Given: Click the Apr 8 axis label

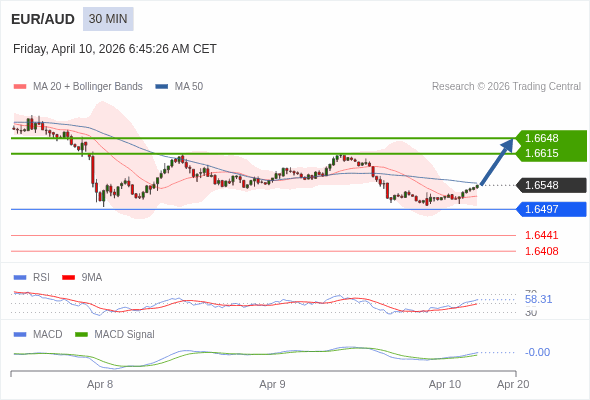Looking at the screenshot, I should pyautogui.click(x=100, y=385).
